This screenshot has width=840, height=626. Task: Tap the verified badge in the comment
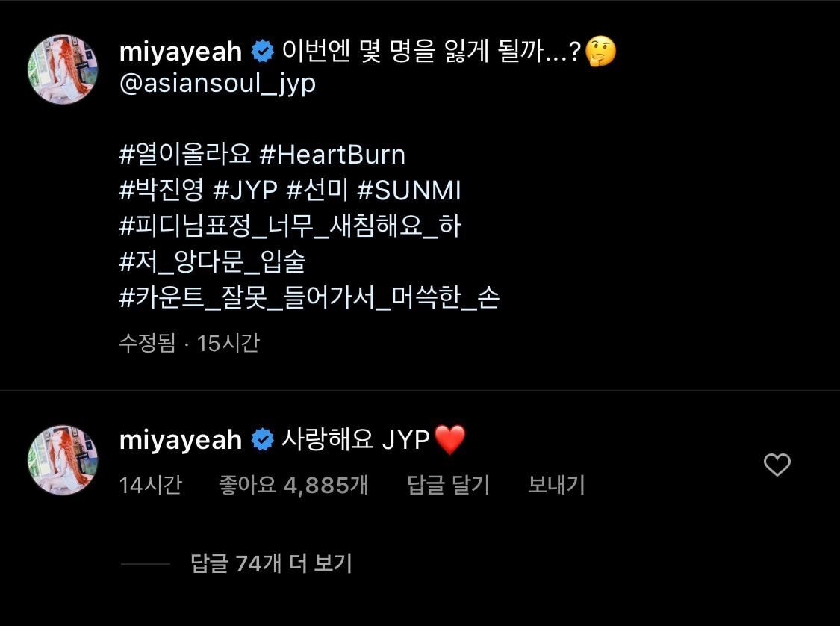point(263,440)
